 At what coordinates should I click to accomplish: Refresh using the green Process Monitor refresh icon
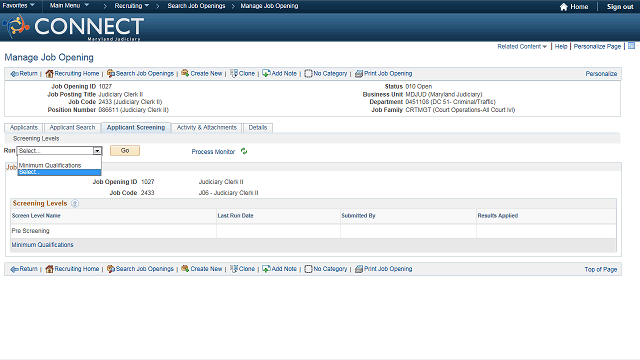coord(244,151)
